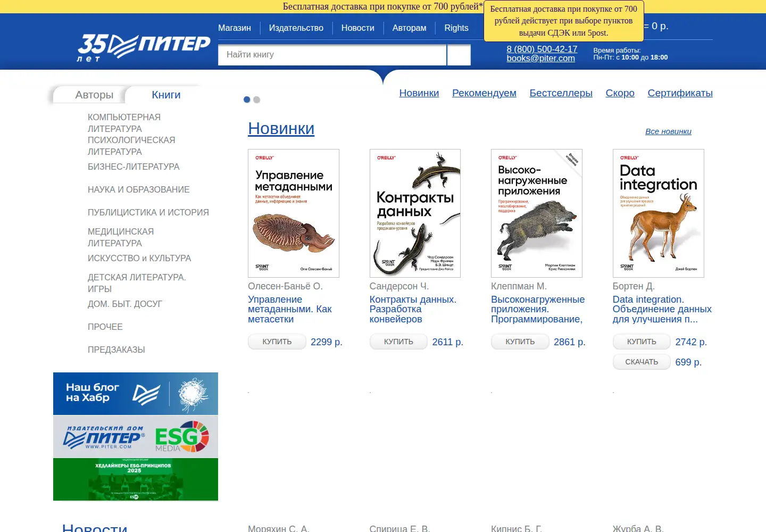Open the Наш блог на Хабр banner
This screenshot has width=766, height=532.
pyautogui.click(x=136, y=394)
